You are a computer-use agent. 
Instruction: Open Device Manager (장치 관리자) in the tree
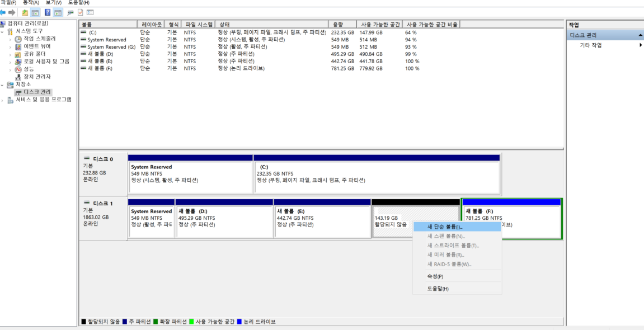(x=36, y=77)
